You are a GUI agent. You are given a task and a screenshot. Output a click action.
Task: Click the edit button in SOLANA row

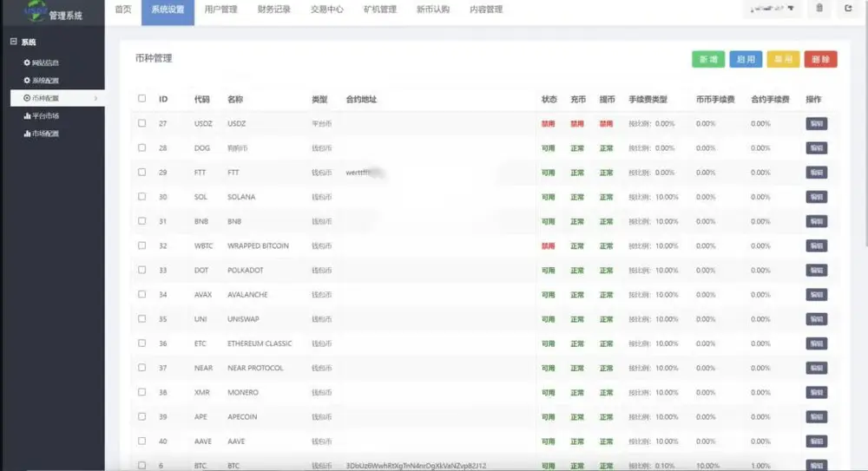[x=817, y=197]
